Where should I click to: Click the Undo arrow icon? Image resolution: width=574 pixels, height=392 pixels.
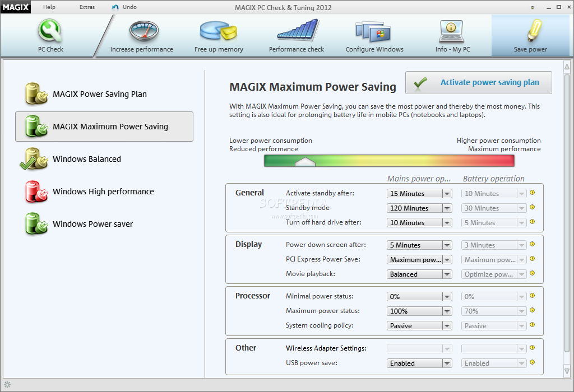[x=115, y=7]
